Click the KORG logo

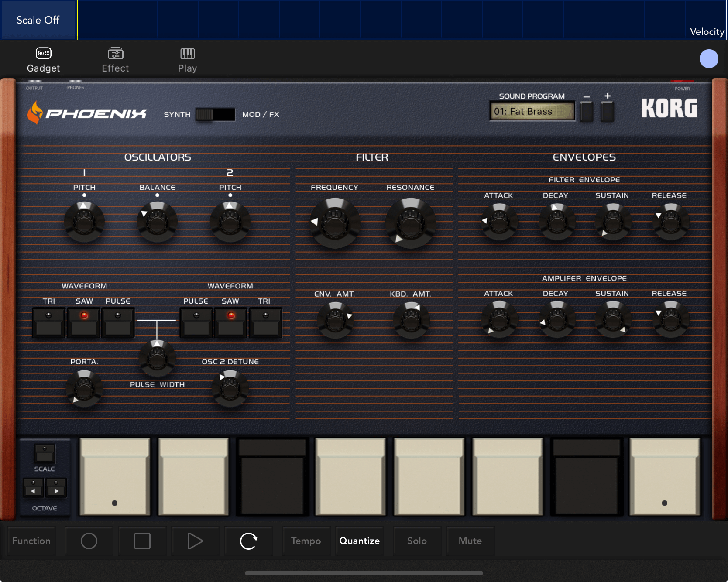pos(669,108)
